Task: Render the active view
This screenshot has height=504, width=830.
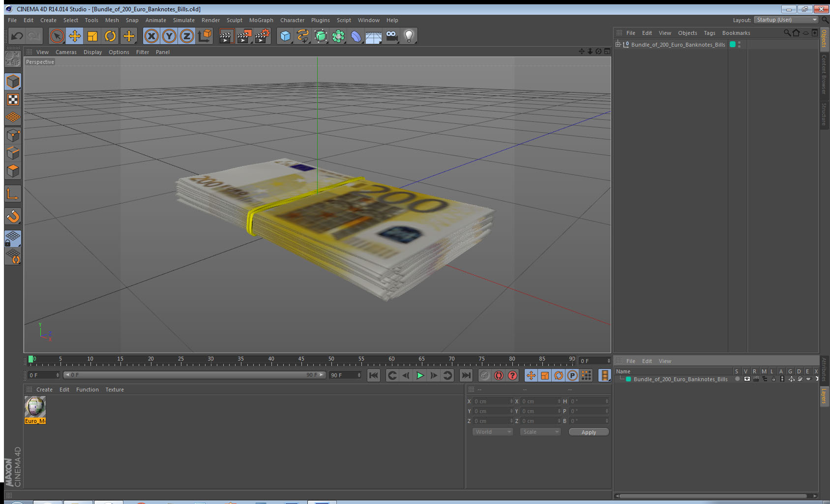Action: (x=226, y=36)
